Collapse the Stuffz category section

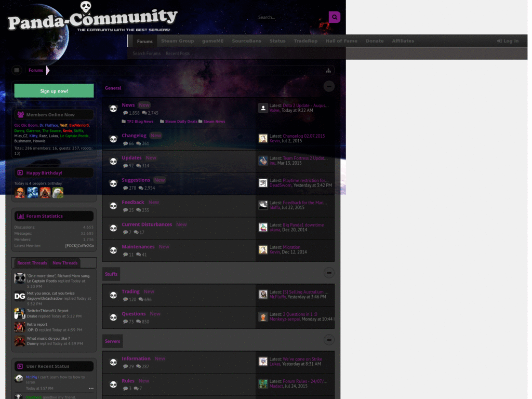[329, 273]
